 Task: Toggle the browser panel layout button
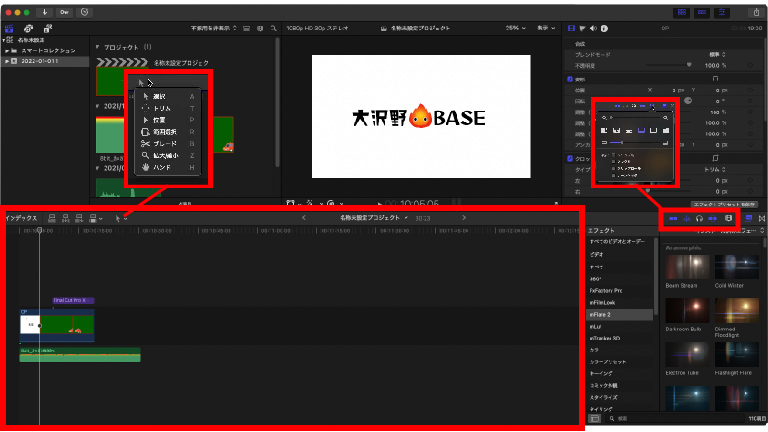coord(682,12)
